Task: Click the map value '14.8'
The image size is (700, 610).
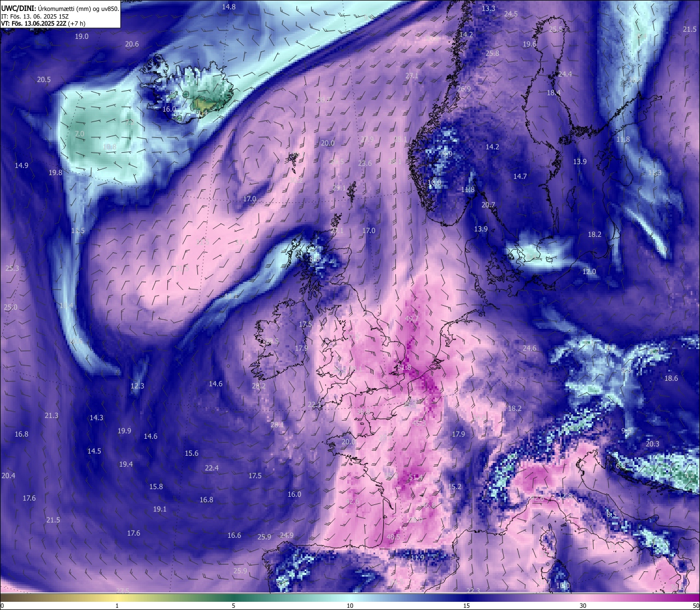Action: click(229, 7)
